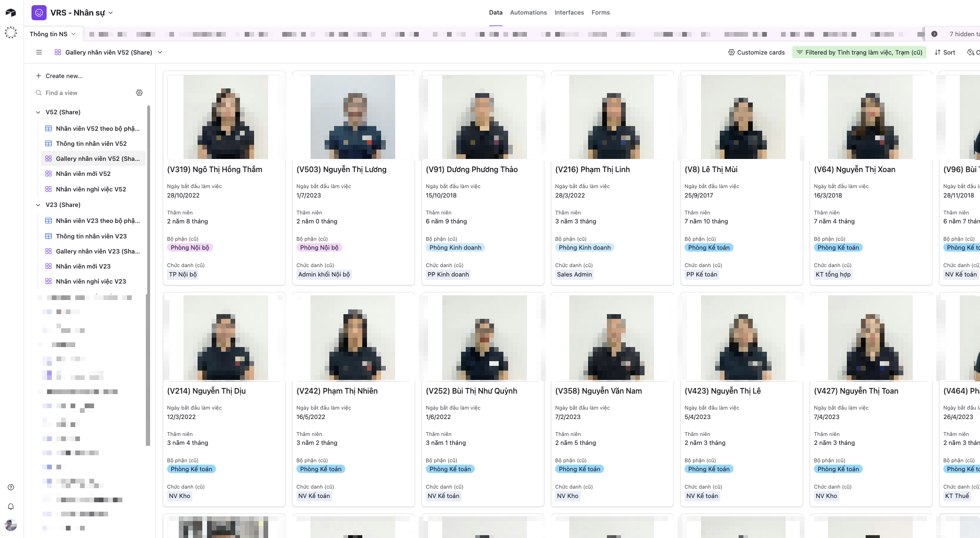
Task: Open Nhân viên V52 theo bộ phận grid view
Action: click(x=93, y=128)
